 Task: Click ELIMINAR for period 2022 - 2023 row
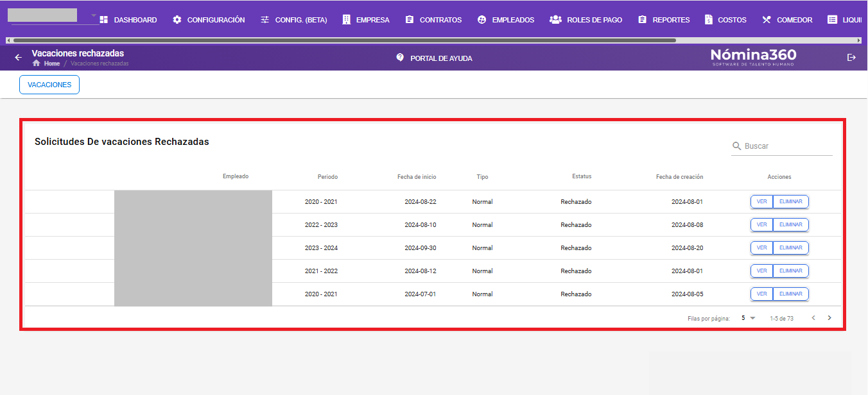coord(791,224)
